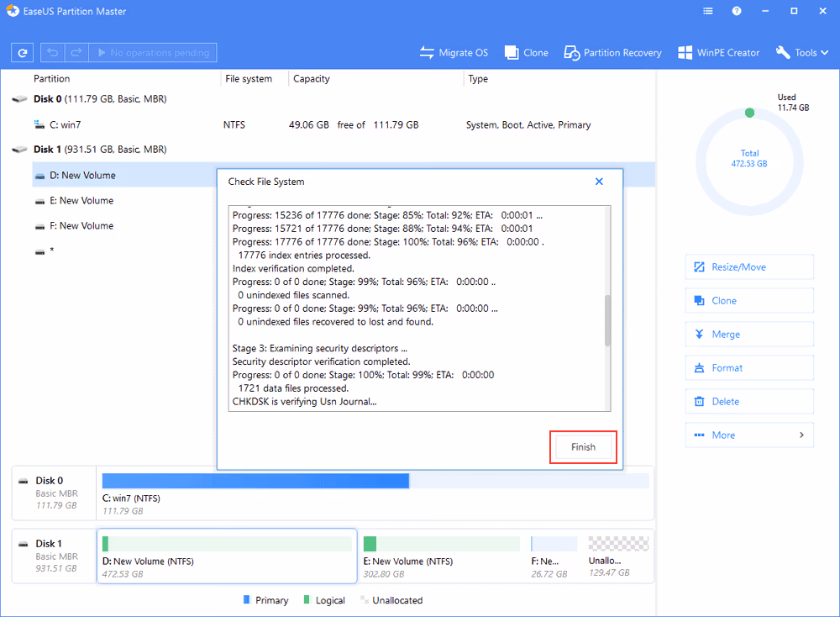Viewport: 840px width, 617px height.
Task: Click the undo arrow icon
Action: tap(51, 52)
